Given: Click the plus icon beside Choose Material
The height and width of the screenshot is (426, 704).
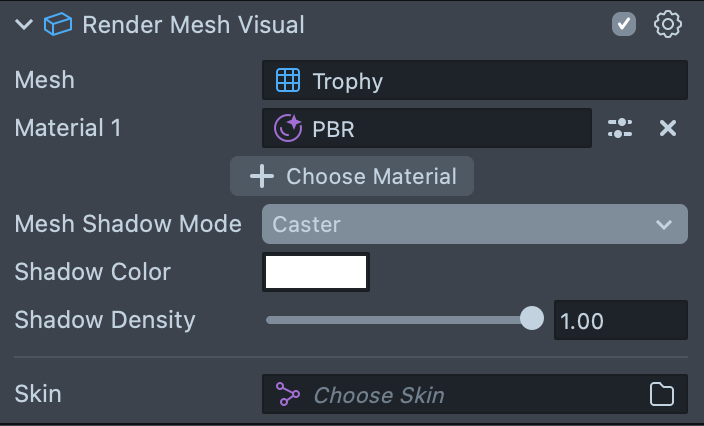Looking at the screenshot, I should coord(262,177).
